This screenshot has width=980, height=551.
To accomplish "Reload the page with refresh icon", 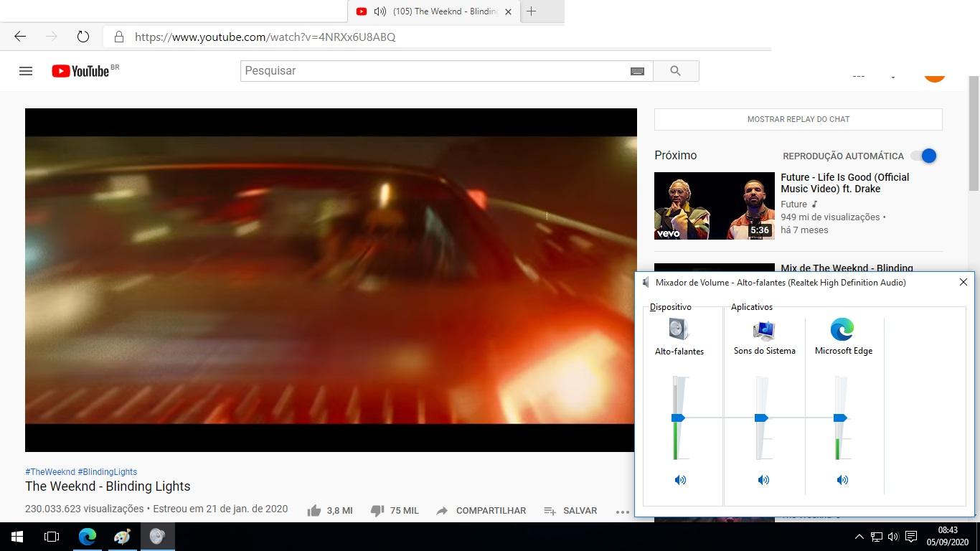I will click(83, 37).
